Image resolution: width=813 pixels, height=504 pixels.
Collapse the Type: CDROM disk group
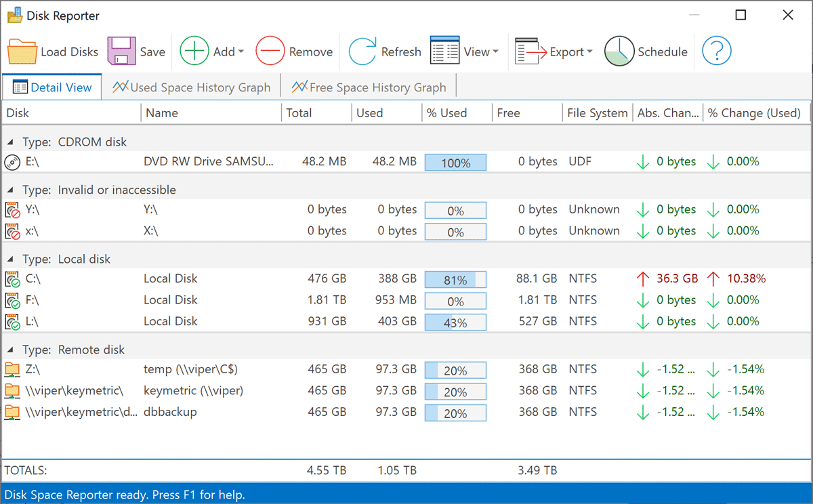[12, 143]
